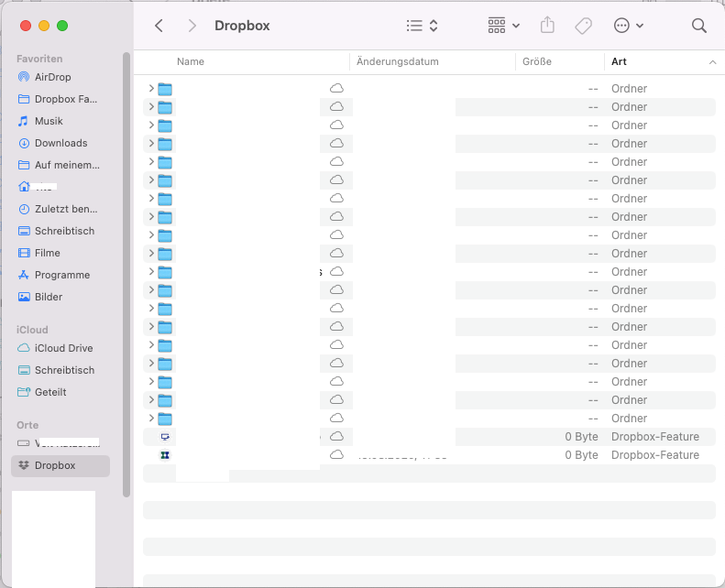The width and height of the screenshot is (725, 588).
Task: Select the Dropbox-Feature file with blue-green icon
Action: click(x=430, y=455)
